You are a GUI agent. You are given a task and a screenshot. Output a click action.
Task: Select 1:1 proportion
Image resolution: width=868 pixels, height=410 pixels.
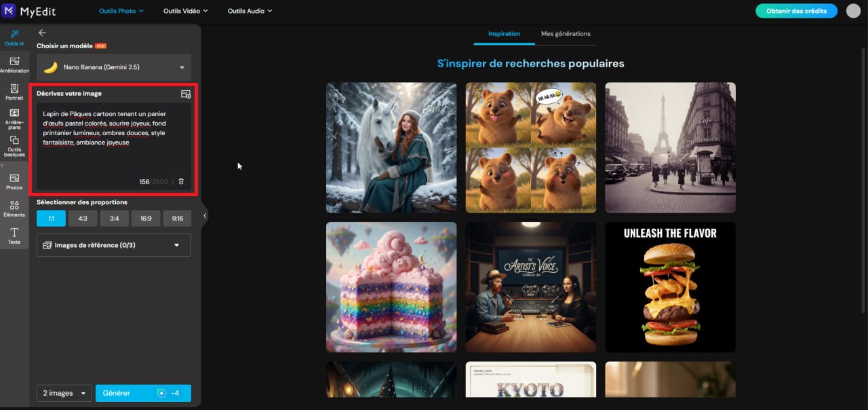[52, 218]
